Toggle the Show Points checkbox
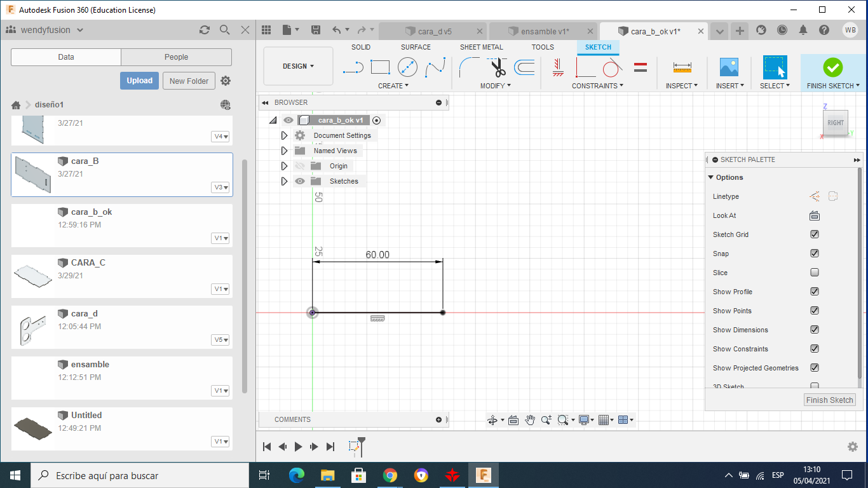 pyautogui.click(x=815, y=311)
